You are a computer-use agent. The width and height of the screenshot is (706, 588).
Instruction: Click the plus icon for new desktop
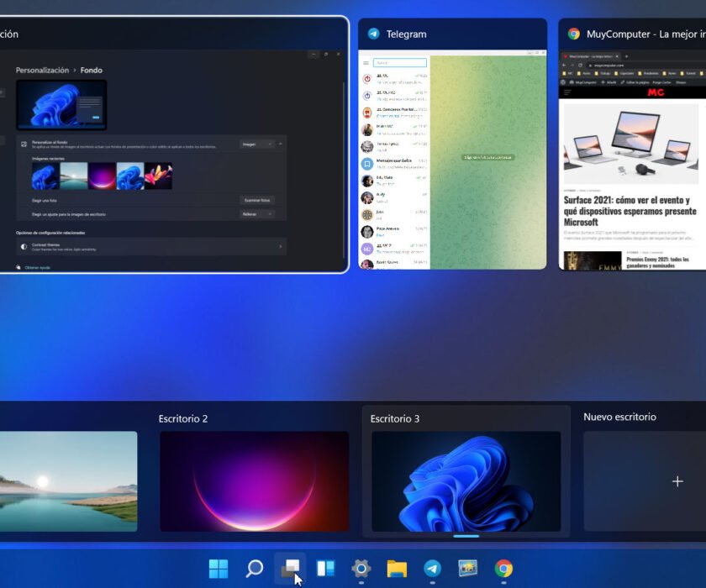point(677,481)
